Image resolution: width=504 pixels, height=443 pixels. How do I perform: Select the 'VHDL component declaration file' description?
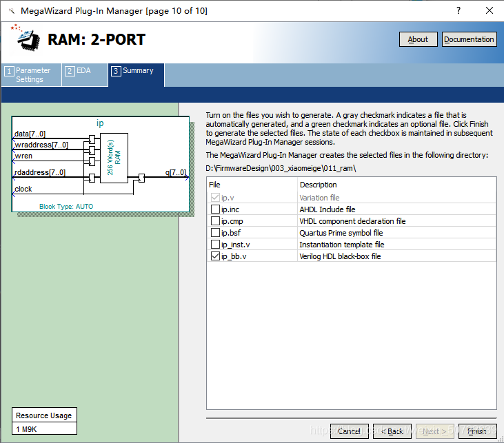352,221
